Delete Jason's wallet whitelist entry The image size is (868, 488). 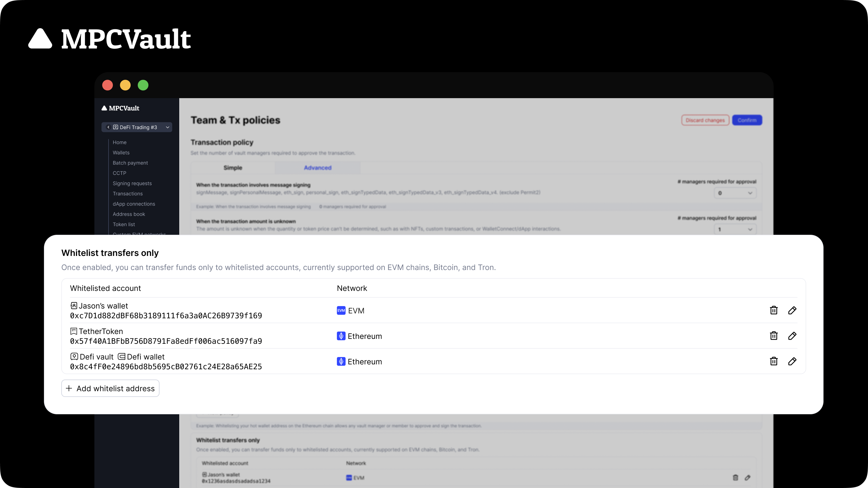coord(774,310)
